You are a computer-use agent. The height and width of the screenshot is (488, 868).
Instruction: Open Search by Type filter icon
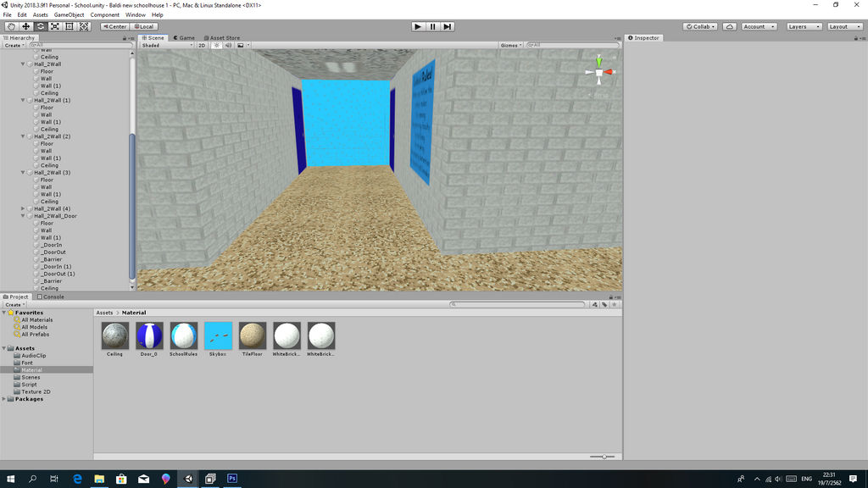[x=594, y=305]
